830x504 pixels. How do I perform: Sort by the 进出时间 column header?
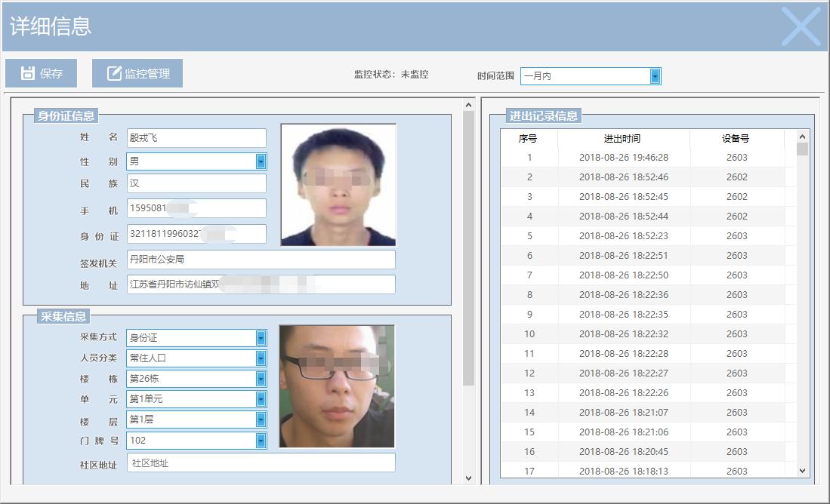tap(622, 139)
